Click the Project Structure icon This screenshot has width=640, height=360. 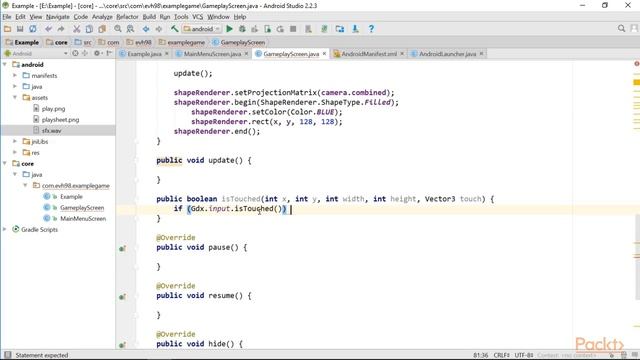click(340, 29)
